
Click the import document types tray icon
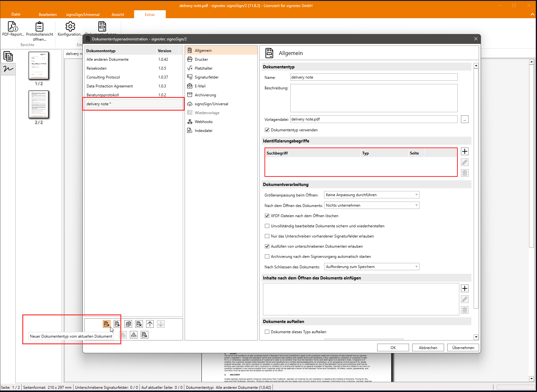(x=134, y=335)
